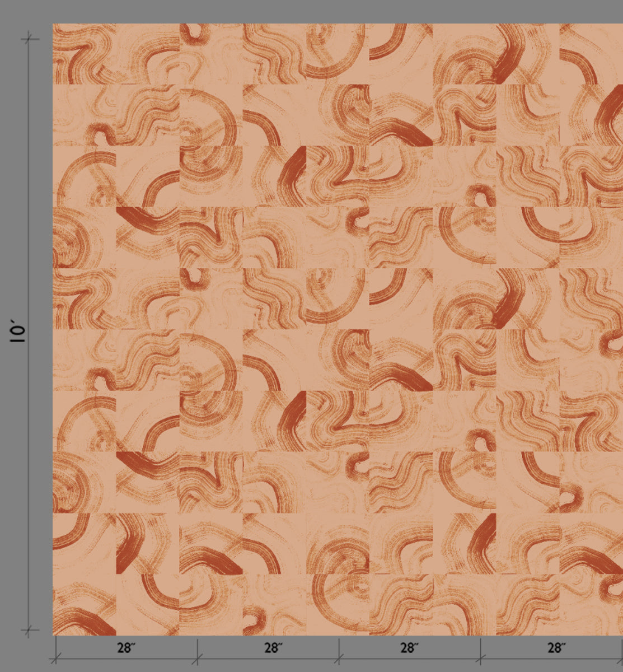623x672 pixels.
Task: Click the bottom-left corner tile
Action: tap(84, 605)
